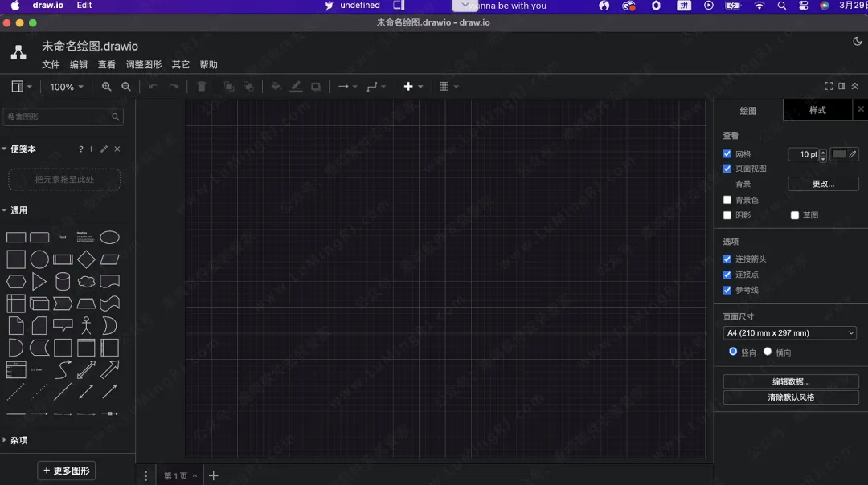The image size is (868, 485).
Task: Select the ellipse shape in 通用 palette
Action: coord(109,238)
